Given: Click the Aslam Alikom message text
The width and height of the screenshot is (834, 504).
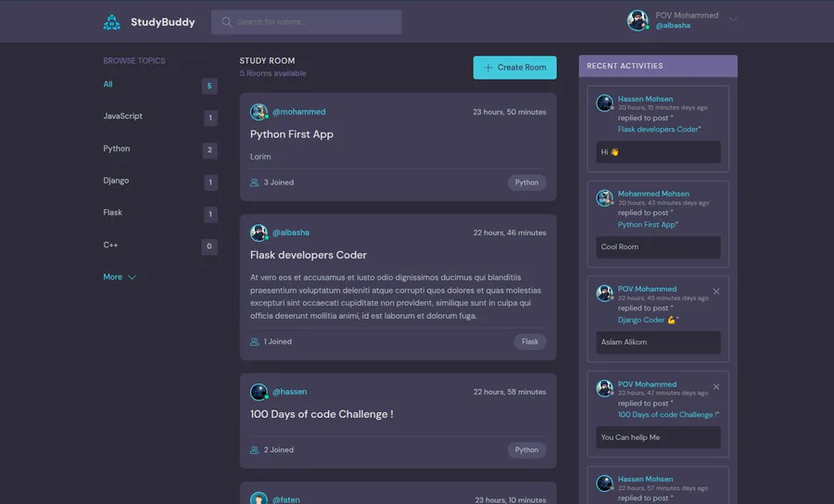Looking at the screenshot, I should [x=624, y=343].
